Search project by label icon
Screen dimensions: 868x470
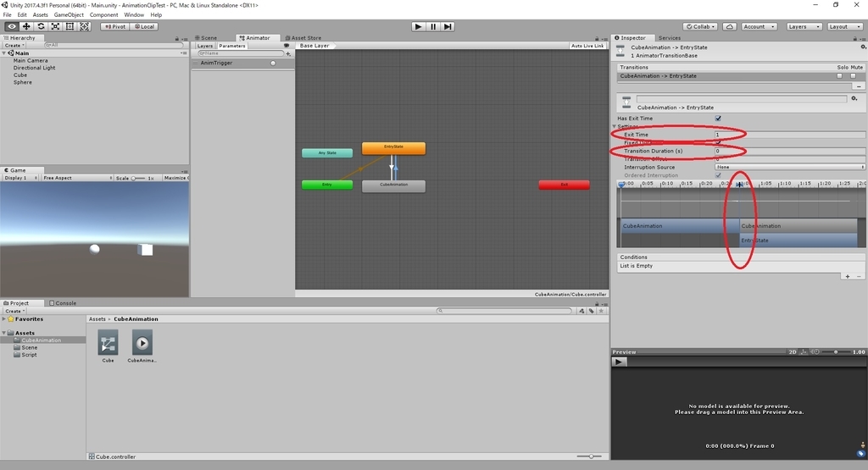tap(591, 311)
